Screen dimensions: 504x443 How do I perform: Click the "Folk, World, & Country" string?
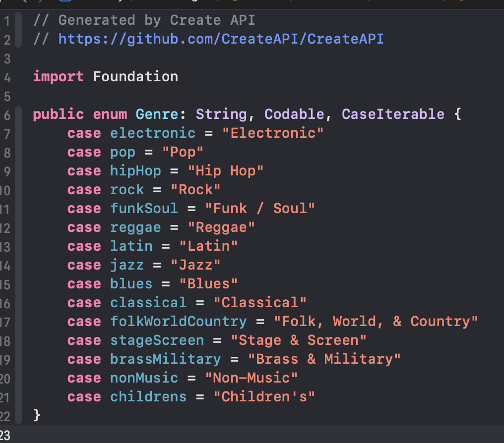point(376,322)
